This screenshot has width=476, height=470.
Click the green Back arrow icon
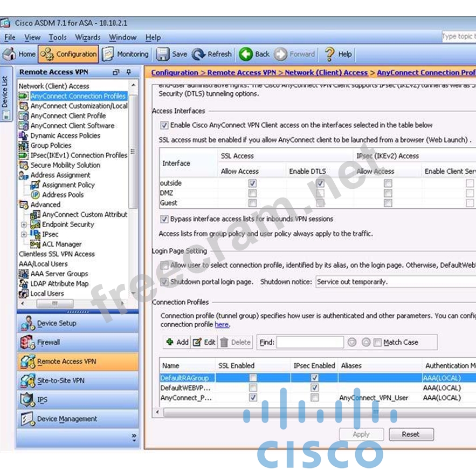pos(246,54)
